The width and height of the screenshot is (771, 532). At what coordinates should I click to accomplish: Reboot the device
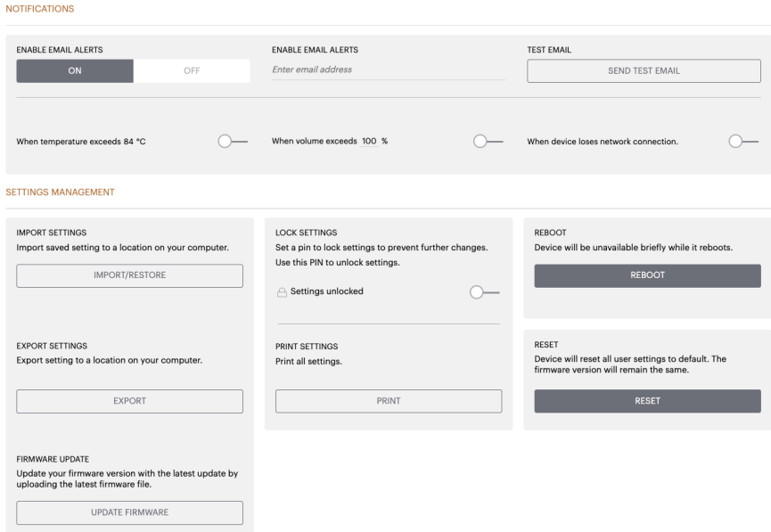[x=647, y=275]
